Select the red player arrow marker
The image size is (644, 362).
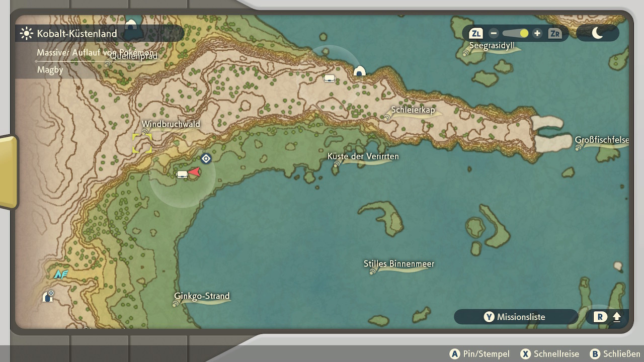(x=195, y=172)
